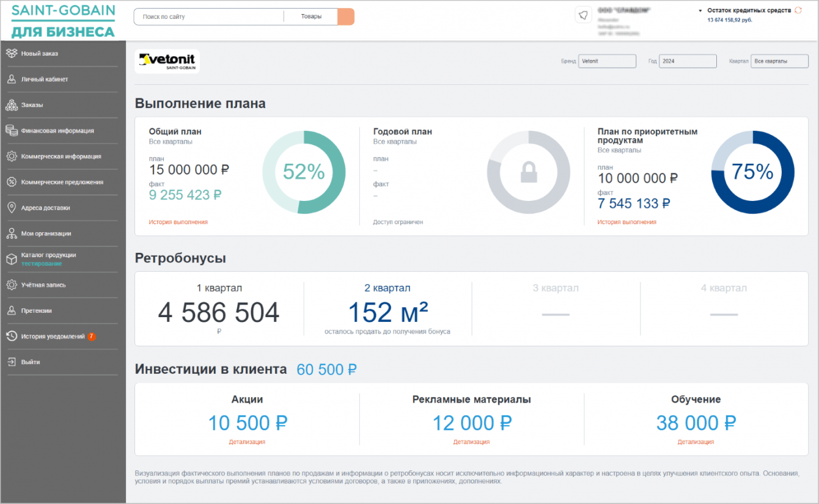The height and width of the screenshot is (504, 819).
Task: Select the Претензии sidebar menu item
Action: pyautogui.click(x=37, y=310)
